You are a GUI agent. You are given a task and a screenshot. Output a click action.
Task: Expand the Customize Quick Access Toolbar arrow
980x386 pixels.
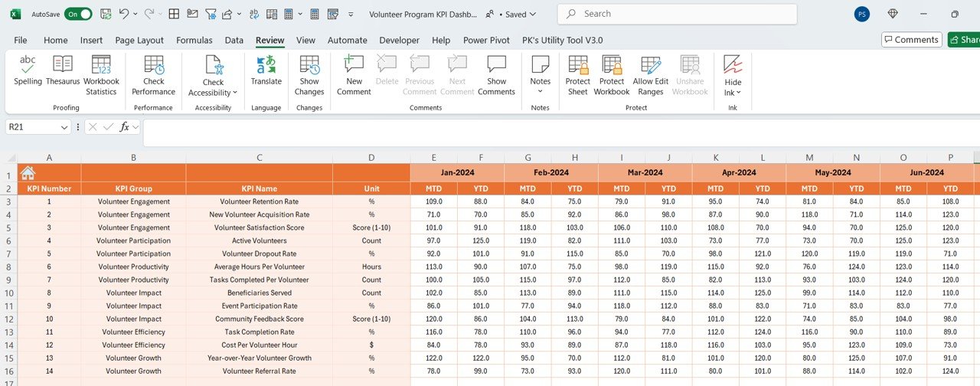351,15
